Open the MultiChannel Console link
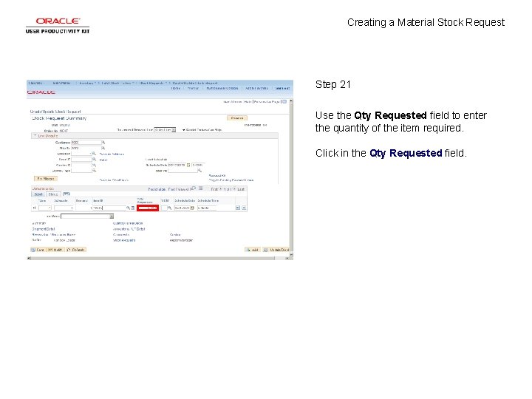The image size is (532, 399). (222, 88)
